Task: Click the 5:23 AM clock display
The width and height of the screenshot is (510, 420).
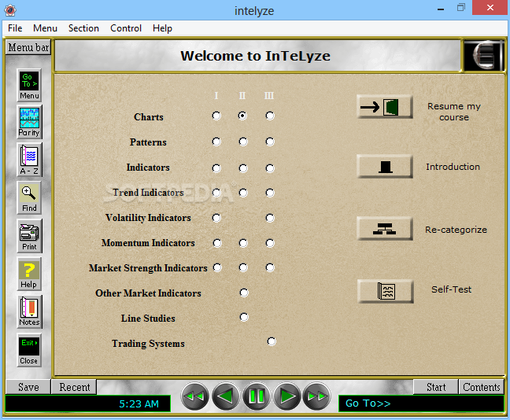Action: 88,403
